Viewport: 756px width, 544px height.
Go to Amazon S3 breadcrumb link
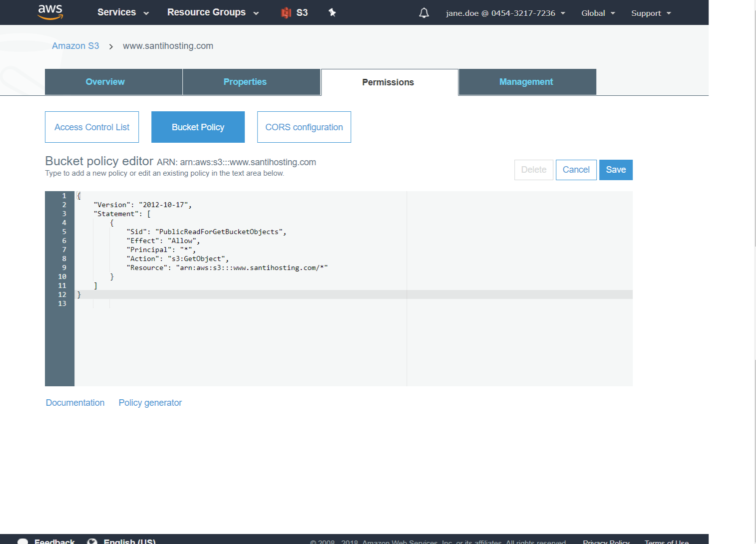click(75, 46)
